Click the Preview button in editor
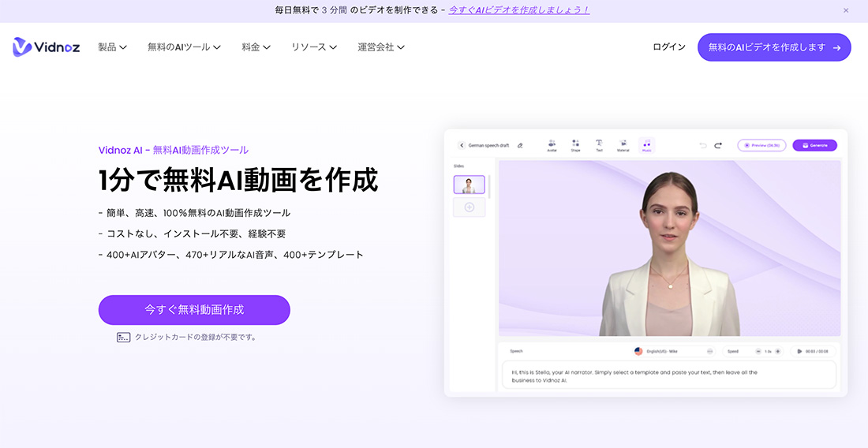This screenshot has height=448, width=868. (x=761, y=145)
